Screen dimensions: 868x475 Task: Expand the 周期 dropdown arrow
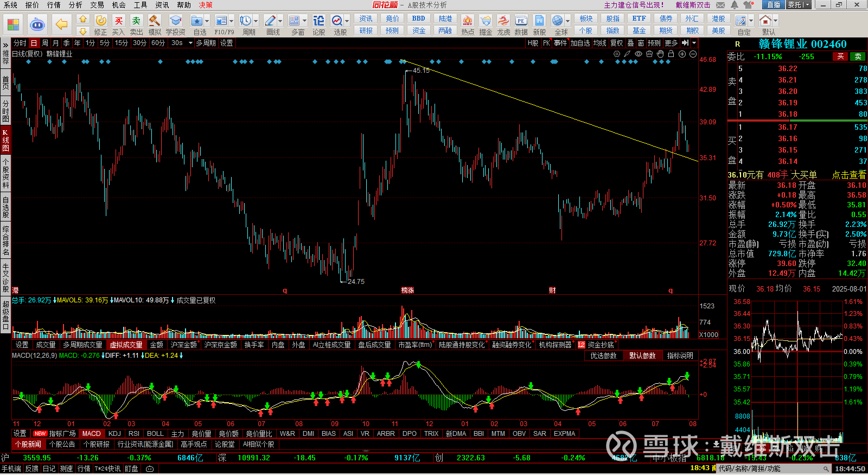[x=256, y=21]
